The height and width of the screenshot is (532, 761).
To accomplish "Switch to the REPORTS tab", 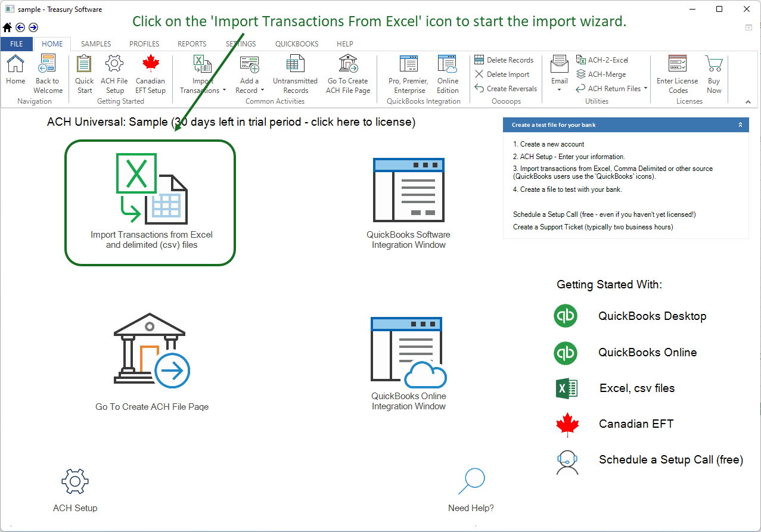I will (x=192, y=44).
